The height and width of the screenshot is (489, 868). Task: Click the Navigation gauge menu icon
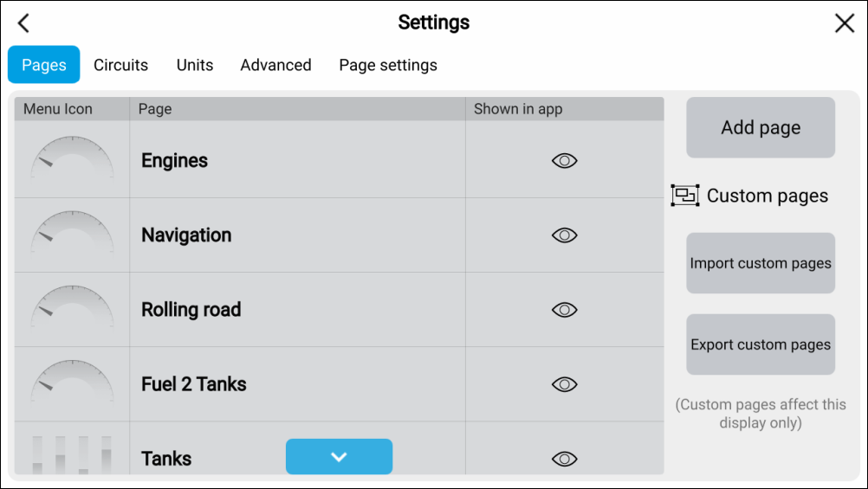[x=72, y=235]
